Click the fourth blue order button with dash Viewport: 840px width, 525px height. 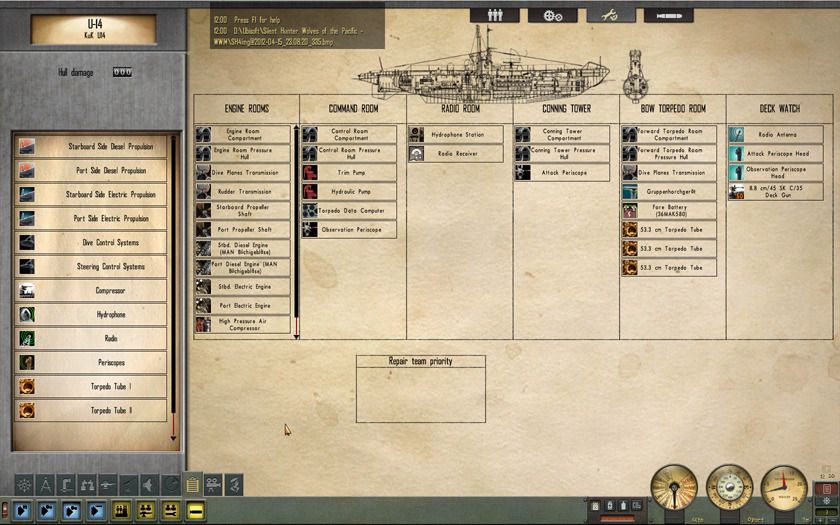pos(96,511)
